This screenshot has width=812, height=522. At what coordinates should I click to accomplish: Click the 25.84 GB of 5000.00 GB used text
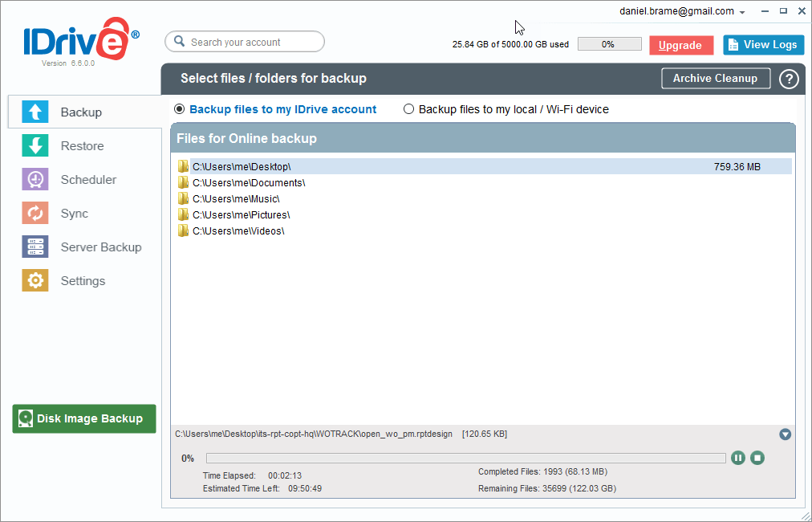click(510, 45)
